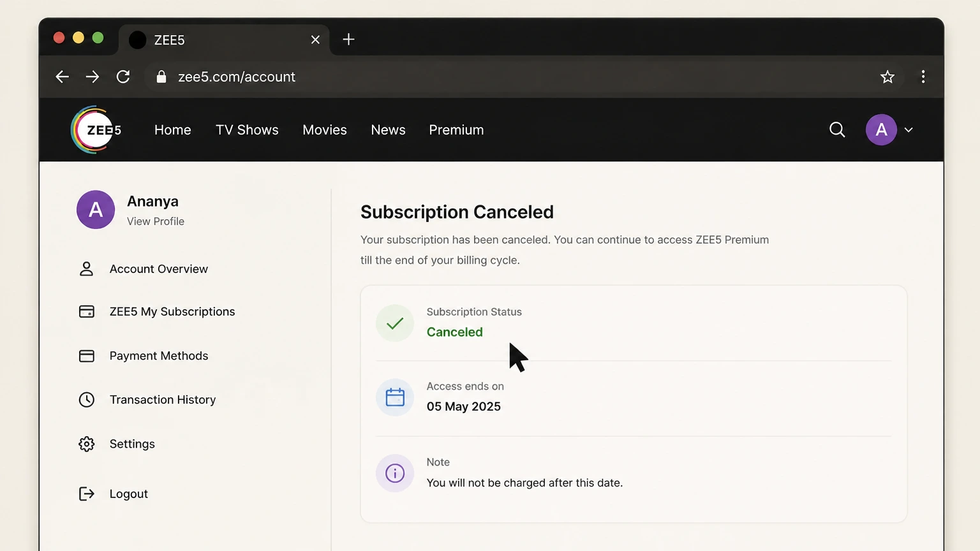Open Payment Methods

click(159, 356)
